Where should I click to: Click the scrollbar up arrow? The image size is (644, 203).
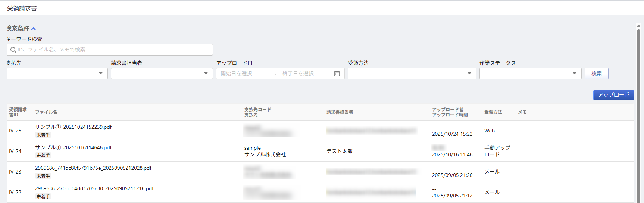coord(638,26)
